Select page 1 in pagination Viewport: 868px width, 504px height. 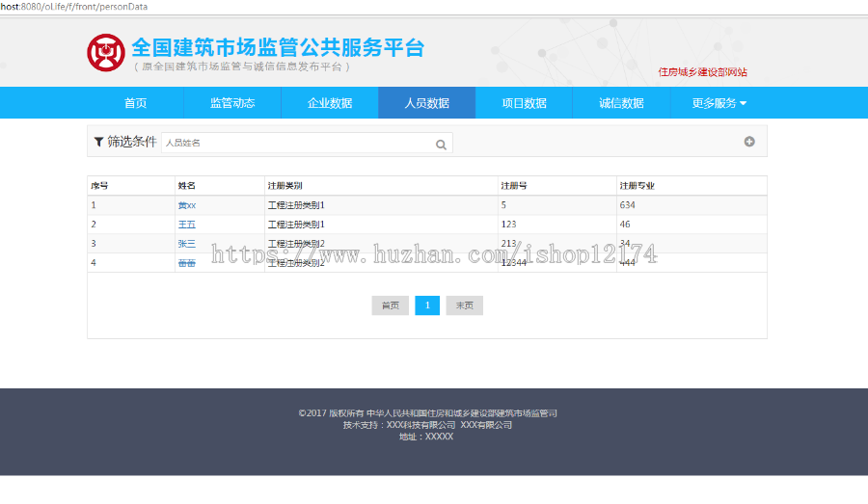[x=427, y=305]
